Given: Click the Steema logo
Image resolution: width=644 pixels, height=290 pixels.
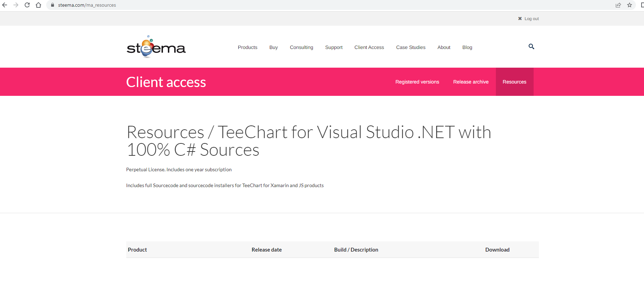Looking at the screenshot, I should [x=156, y=47].
